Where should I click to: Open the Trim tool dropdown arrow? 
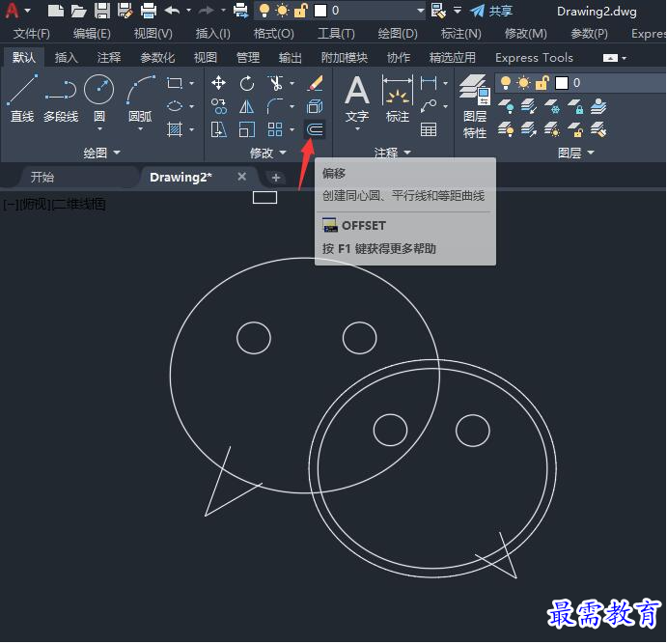click(292, 83)
